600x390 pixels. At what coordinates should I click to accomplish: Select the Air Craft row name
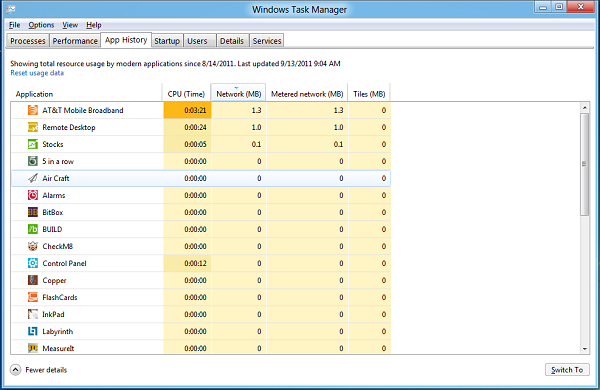56,178
